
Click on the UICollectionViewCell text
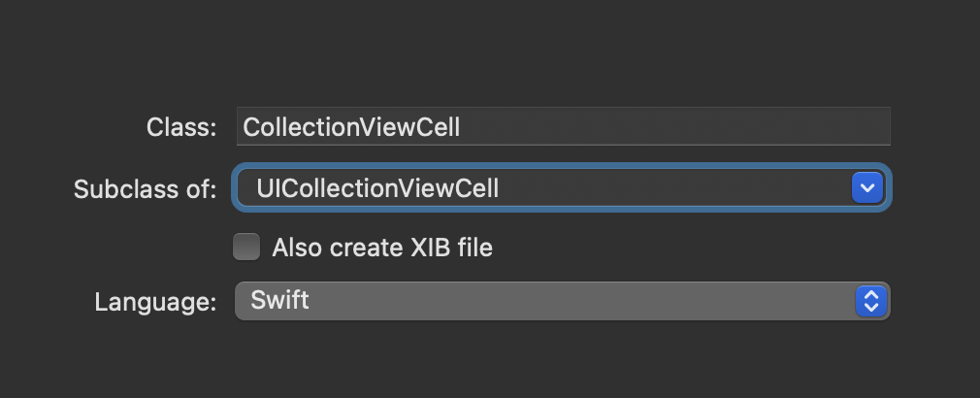[x=377, y=187]
